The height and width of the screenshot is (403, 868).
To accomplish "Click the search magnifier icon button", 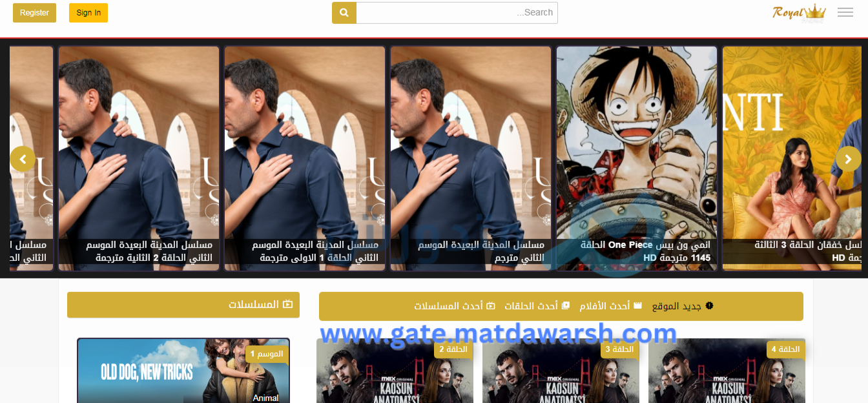I will (344, 13).
